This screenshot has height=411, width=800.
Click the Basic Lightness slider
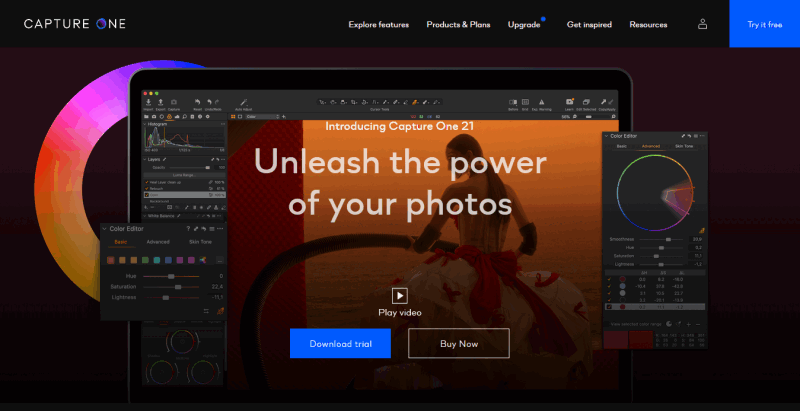171,297
